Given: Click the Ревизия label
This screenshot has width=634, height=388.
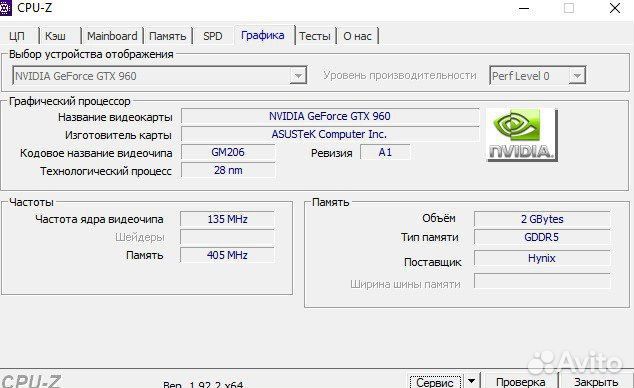Looking at the screenshot, I should point(332,153).
